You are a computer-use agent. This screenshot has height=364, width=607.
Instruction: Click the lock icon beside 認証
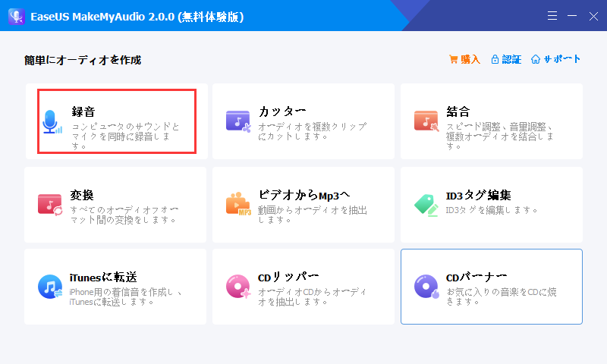point(495,59)
